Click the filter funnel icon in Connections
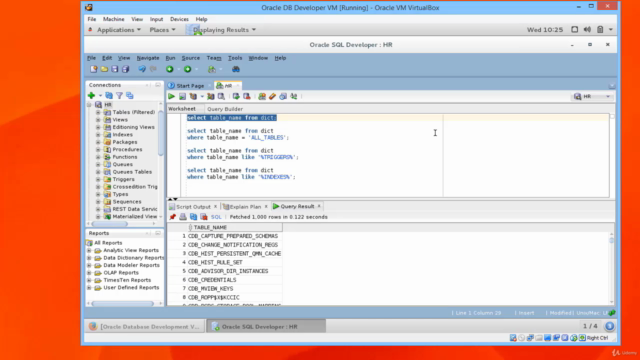Viewport: 640px width, 360px height. pos(119,96)
